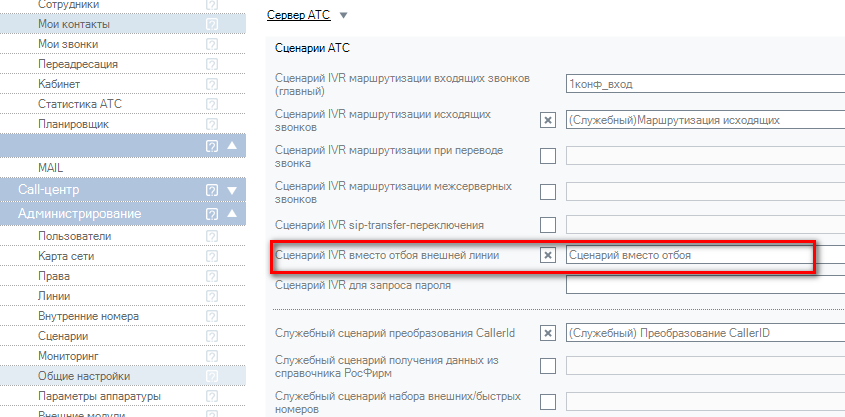Enable the sip-transfer-переключения scenario checkbox
Image resolution: width=845 pixels, height=417 pixels.
(547, 224)
